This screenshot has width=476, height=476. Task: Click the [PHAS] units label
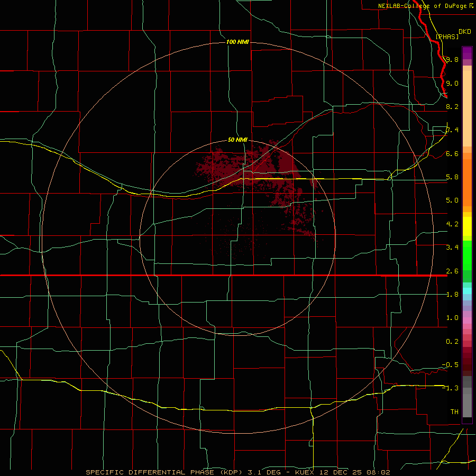pyautogui.click(x=447, y=36)
